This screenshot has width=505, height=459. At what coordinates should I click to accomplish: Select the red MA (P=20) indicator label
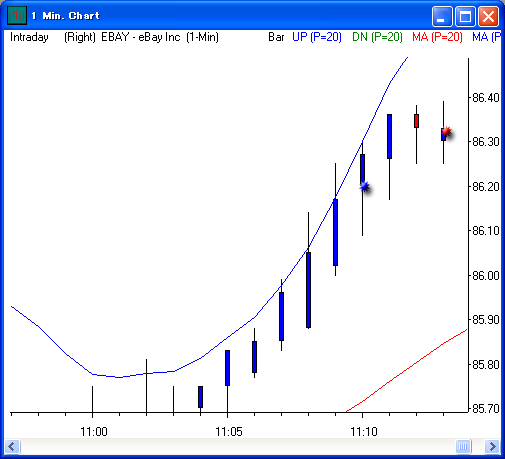pos(437,37)
